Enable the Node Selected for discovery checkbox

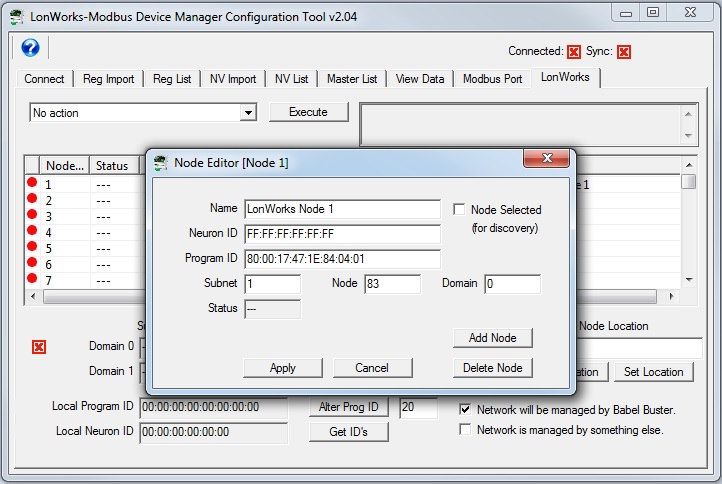tap(459, 210)
